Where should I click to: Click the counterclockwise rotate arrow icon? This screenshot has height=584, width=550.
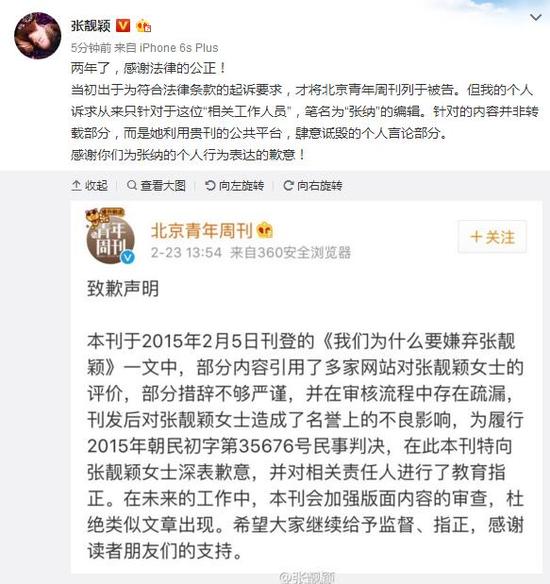(x=210, y=185)
